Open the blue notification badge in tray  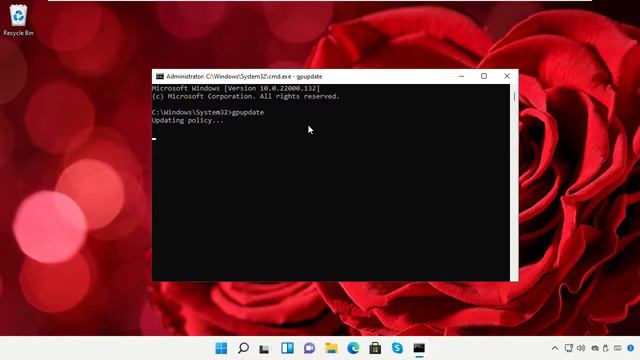631,348
